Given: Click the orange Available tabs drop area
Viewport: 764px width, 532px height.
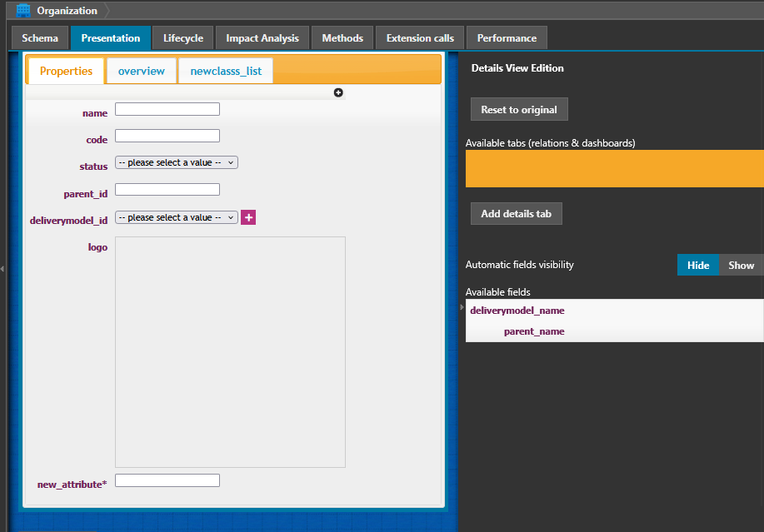Looking at the screenshot, I should click(x=614, y=168).
